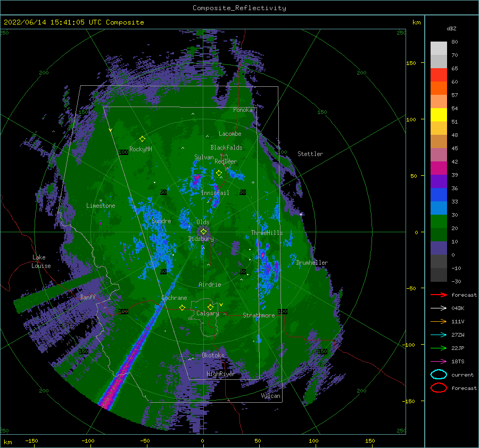
Task: Click the Composite_Reflectivity title
Action: pyautogui.click(x=240, y=8)
